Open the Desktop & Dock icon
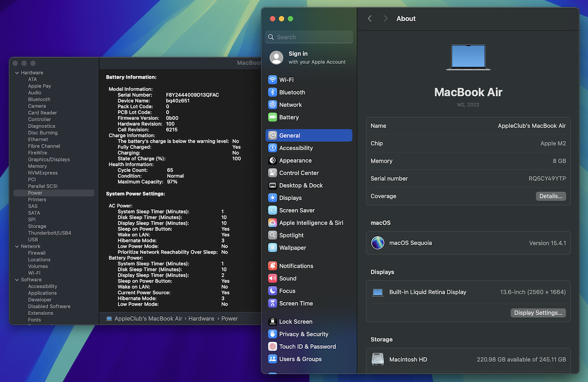Viewport: 588px width, 382px height. [272, 185]
